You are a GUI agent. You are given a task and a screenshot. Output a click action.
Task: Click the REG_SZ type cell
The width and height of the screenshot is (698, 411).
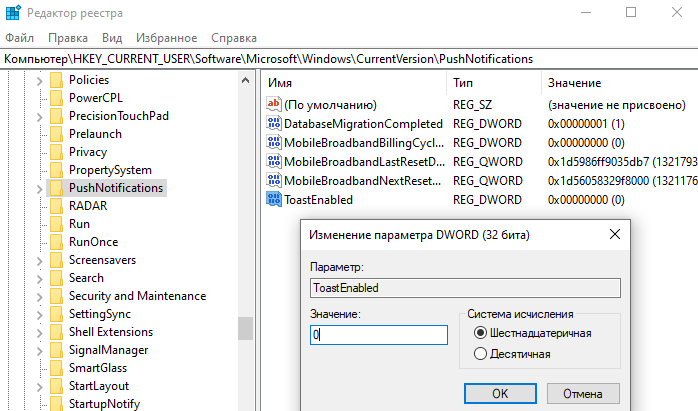click(x=472, y=105)
